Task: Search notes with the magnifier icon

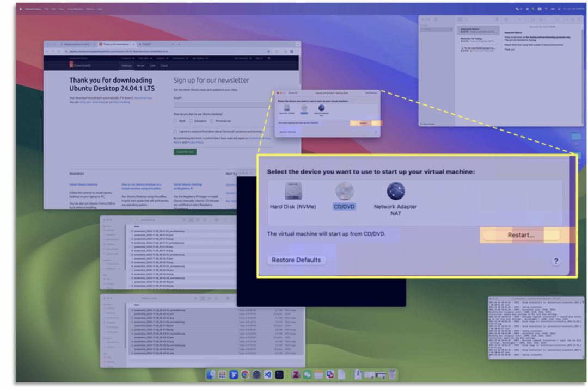Action: [579, 20]
